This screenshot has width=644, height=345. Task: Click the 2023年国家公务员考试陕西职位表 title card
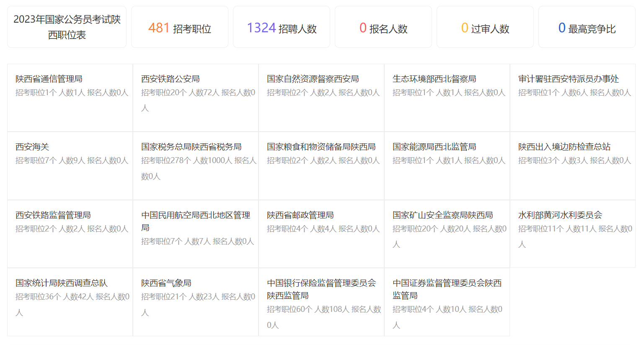click(x=67, y=27)
